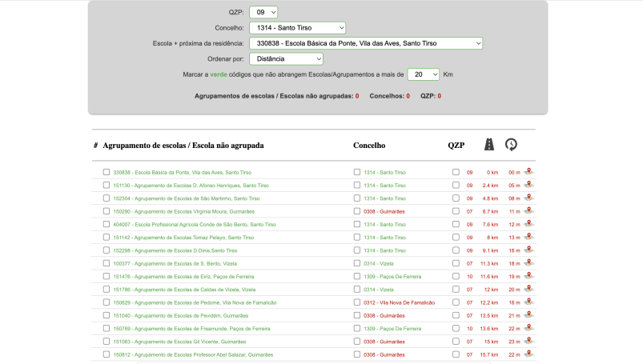This screenshot has height=364, width=643.
Task: Click the road distance column icon
Action: pos(488,145)
